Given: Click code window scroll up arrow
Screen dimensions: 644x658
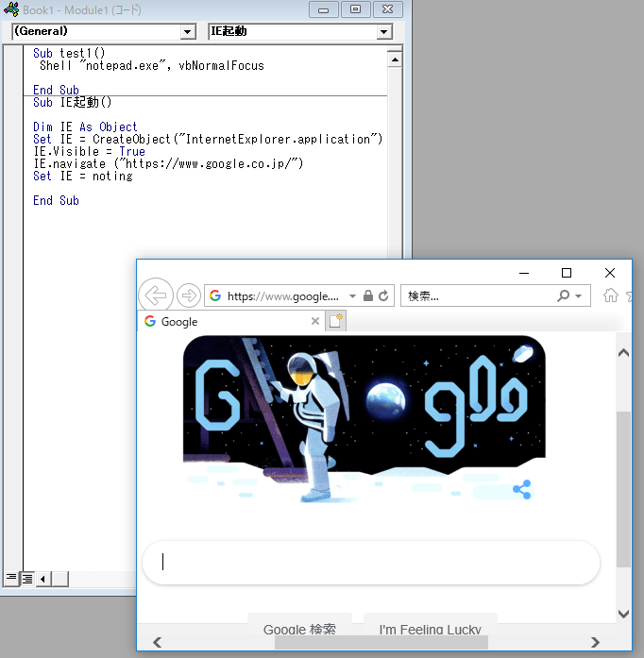Looking at the screenshot, I should click(x=395, y=59).
